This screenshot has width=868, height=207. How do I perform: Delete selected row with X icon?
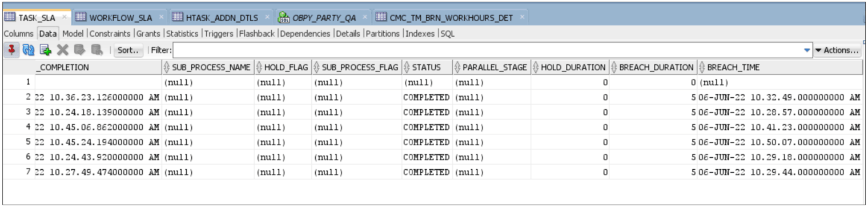click(x=62, y=50)
